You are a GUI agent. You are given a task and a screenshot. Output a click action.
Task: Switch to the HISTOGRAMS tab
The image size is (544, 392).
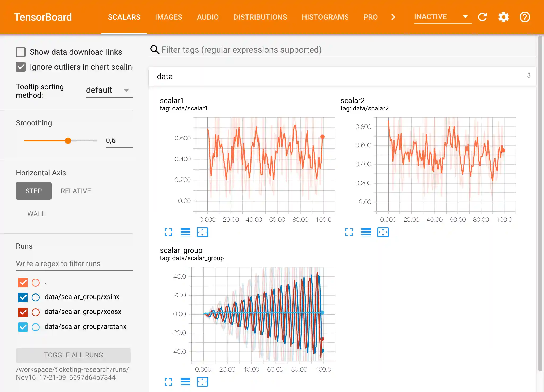point(325,17)
